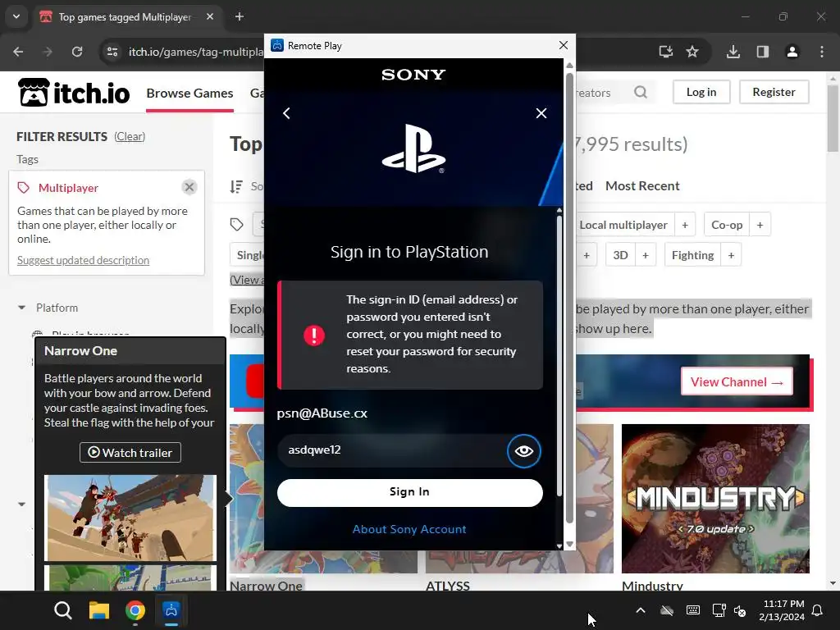Click Narrow One popup screenshot image
840x630 pixels.
(x=130, y=518)
